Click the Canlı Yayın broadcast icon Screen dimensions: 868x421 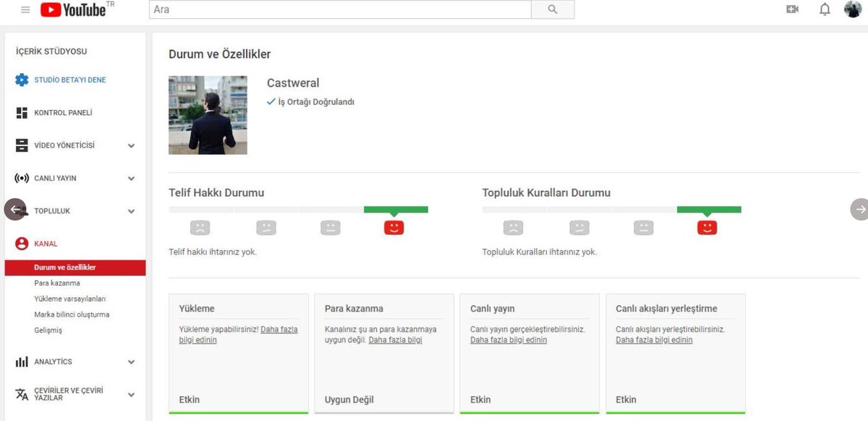22,178
